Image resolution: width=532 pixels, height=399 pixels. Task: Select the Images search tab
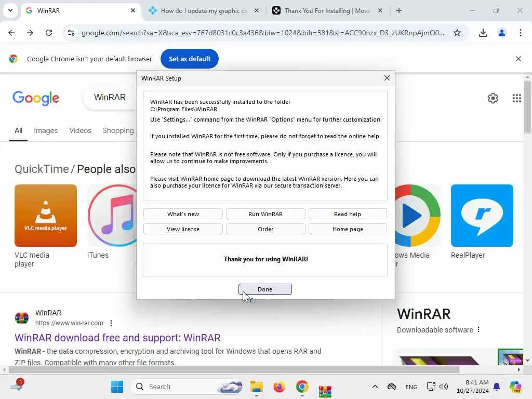click(46, 130)
